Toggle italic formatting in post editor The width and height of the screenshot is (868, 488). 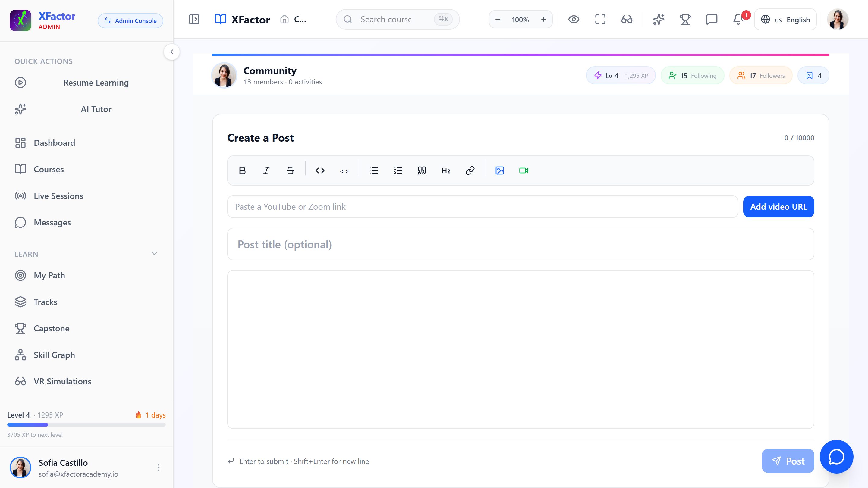(266, 170)
